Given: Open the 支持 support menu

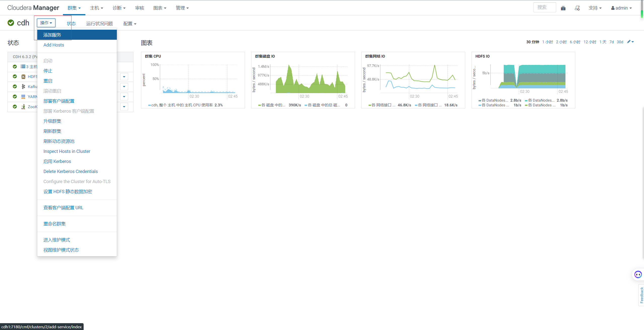Looking at the screenshot, I should tap(595, 8).
